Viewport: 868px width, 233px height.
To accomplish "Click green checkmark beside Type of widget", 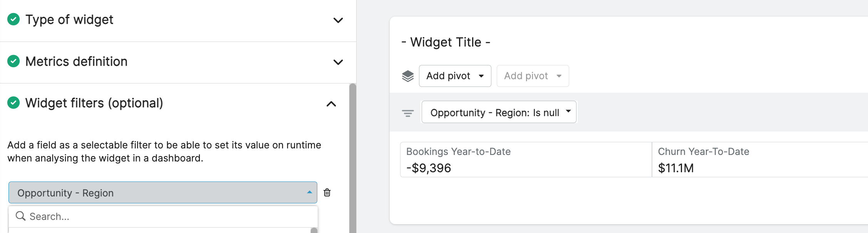I will 13,19.
